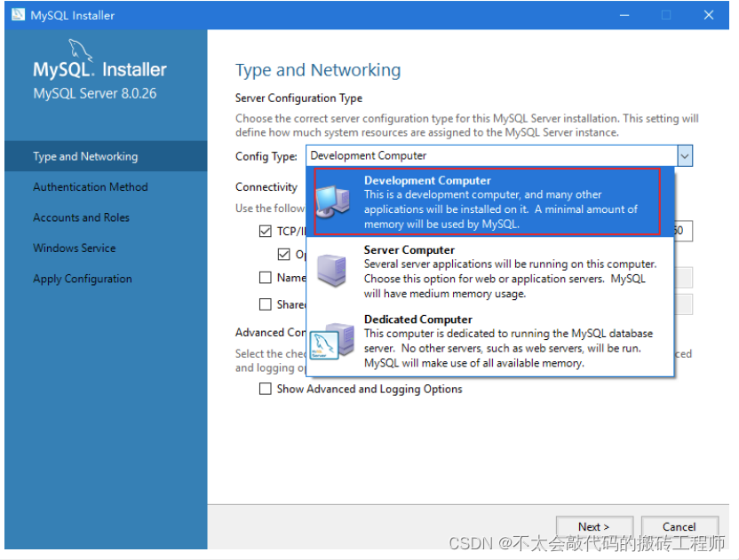The width and height of the screenshot is (739, 560).
Task: Enable the Named Pipe checkbox
Action: (266, 278)
